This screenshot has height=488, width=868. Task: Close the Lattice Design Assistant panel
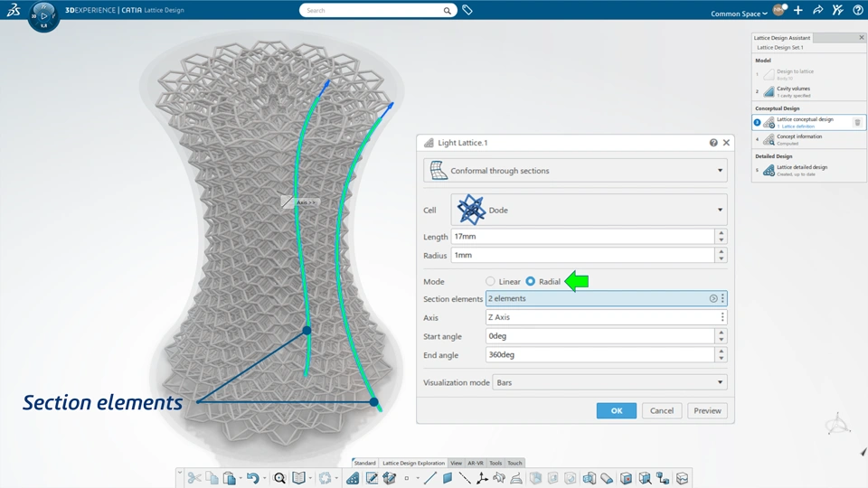point(862,38)
